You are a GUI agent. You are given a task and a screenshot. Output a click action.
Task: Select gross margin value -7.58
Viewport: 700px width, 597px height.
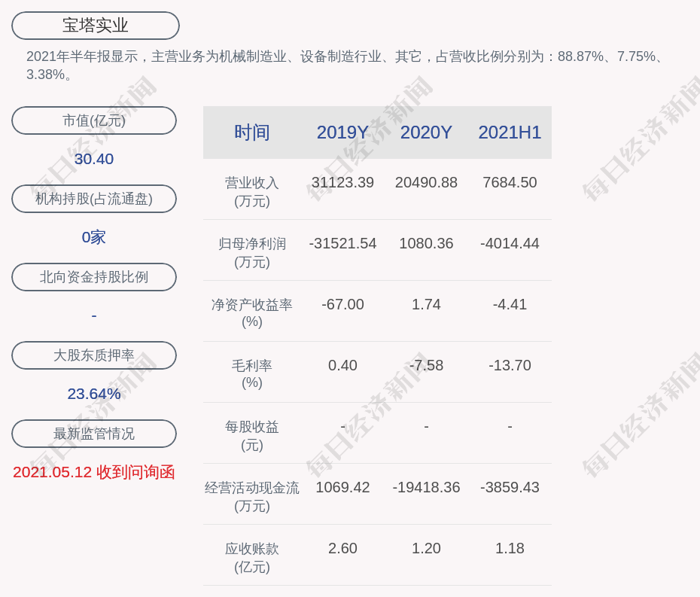(x=426, y=365)
